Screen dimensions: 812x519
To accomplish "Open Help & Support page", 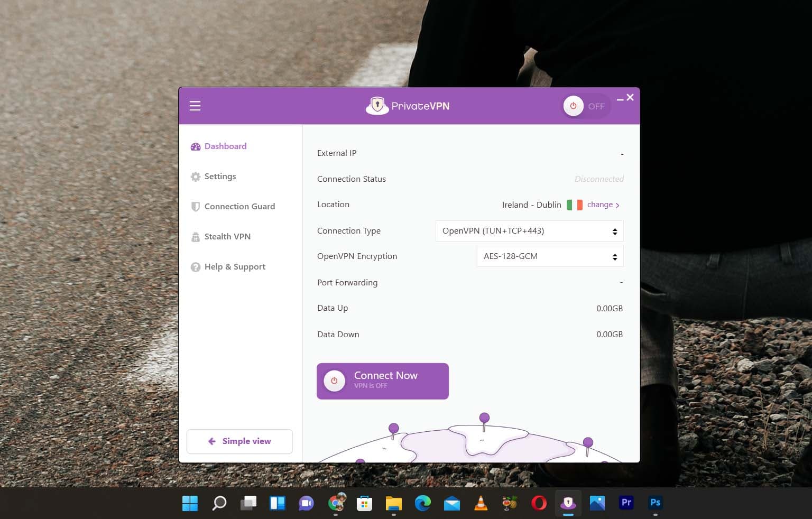I will tap(235, 267).
